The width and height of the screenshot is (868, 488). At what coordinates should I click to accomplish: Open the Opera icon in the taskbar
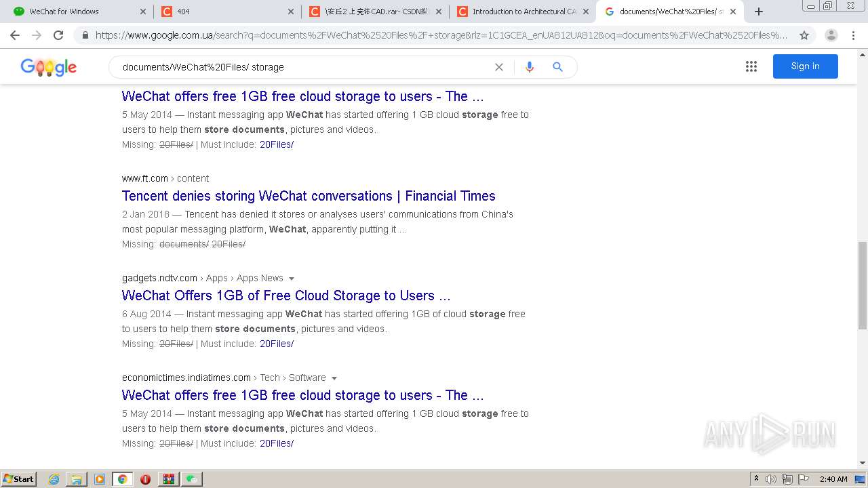(145, 479)
